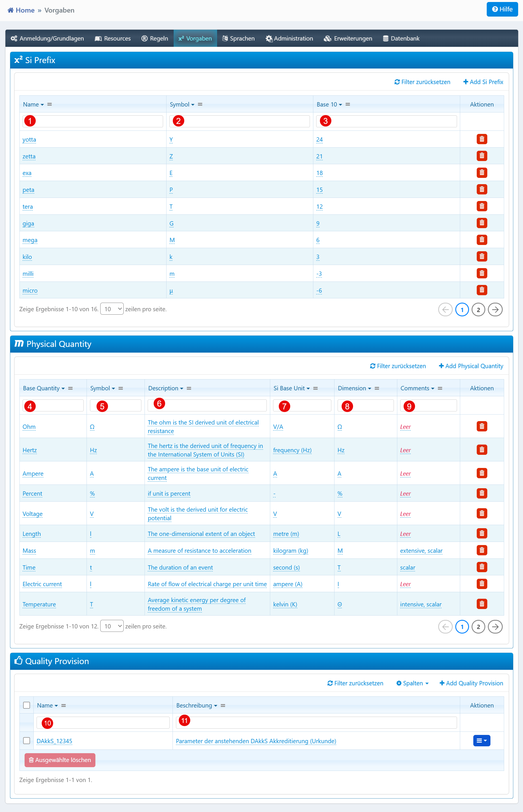
Task: Click the Home icon in breadcrumb
Action: 11,10
